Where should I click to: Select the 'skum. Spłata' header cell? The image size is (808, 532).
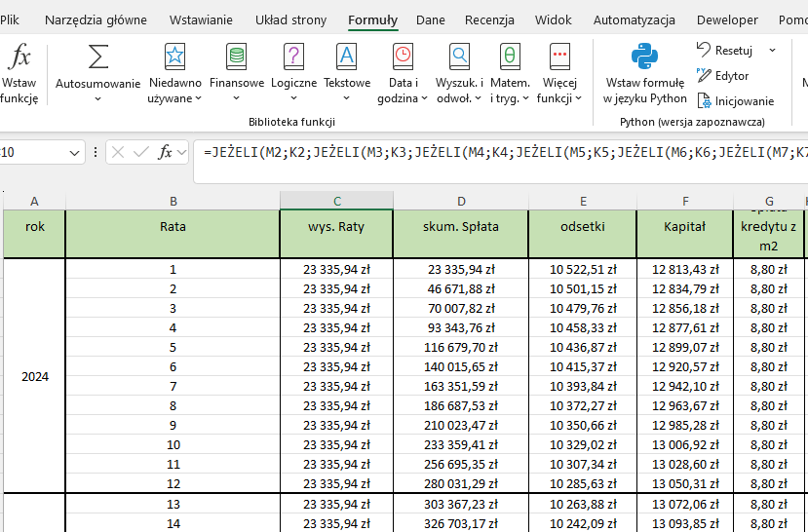(461, 234)
